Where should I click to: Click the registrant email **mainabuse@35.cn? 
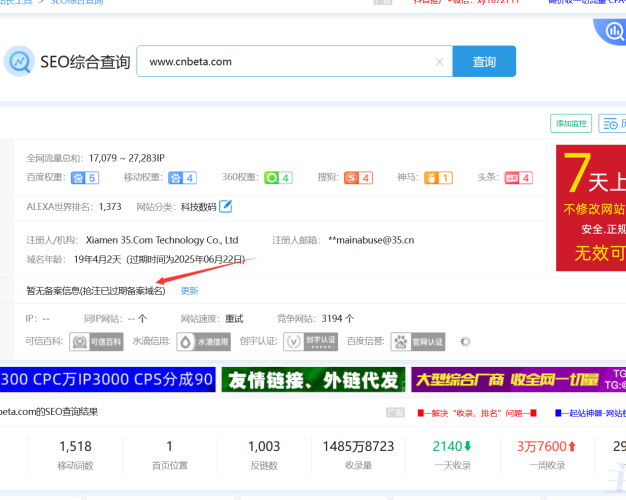tap(371, 240)
